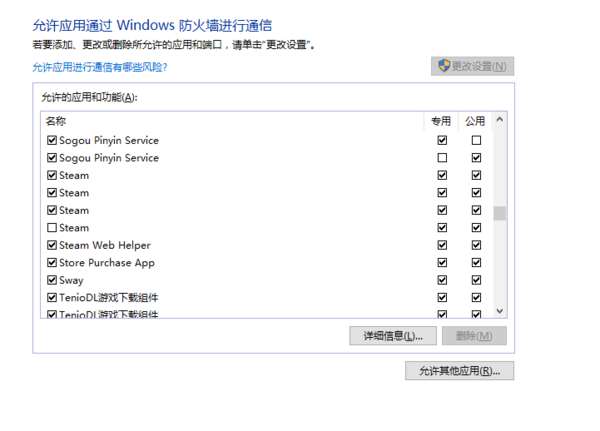Viewport: 600px width, 431px height.
Task: Uncheck 专用 for Sway
Action: click(442, 280)
